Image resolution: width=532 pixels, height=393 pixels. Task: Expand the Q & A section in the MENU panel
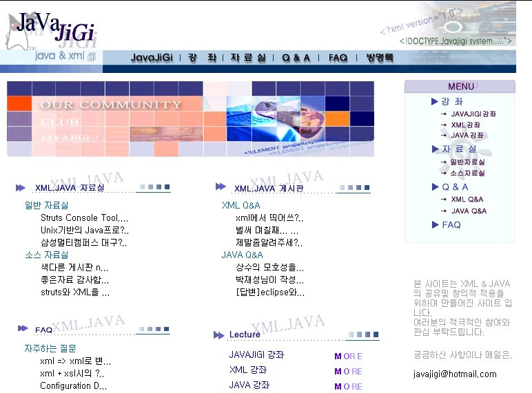(450, 187)
